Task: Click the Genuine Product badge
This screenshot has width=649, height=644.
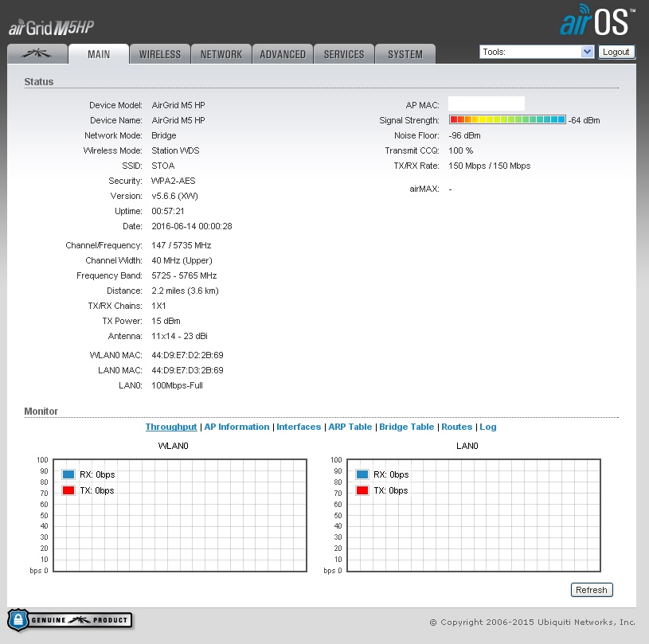Action: pyautogui.click(x=70, y=620)
